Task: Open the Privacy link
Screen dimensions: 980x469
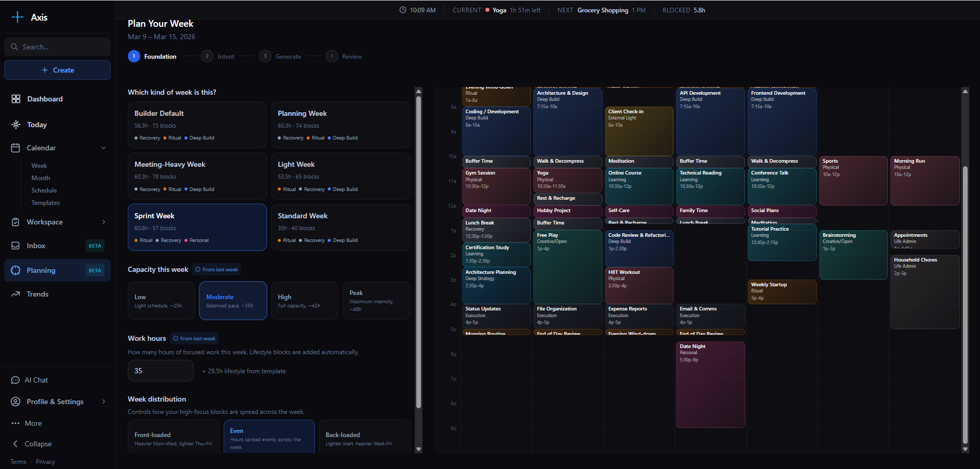Action: tap(45, 462)
